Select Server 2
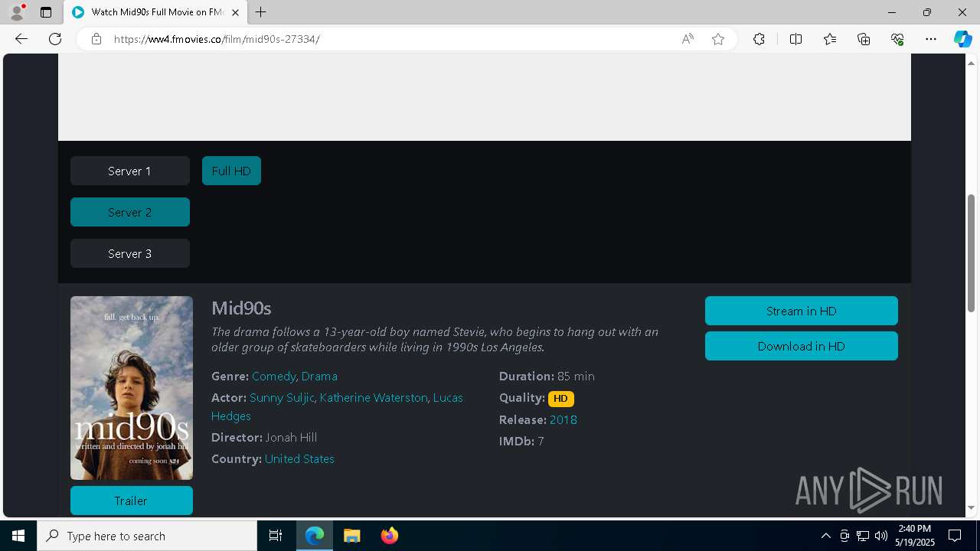 [x=130, y=212]
